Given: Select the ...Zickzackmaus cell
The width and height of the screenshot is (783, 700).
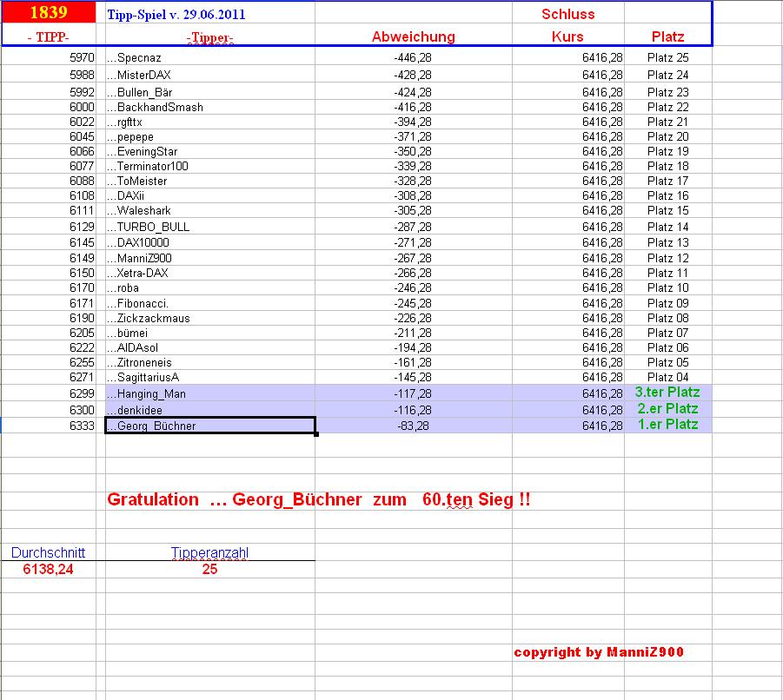Looking at the screenshot, I should pyautogui.click(x=209, y=319).
